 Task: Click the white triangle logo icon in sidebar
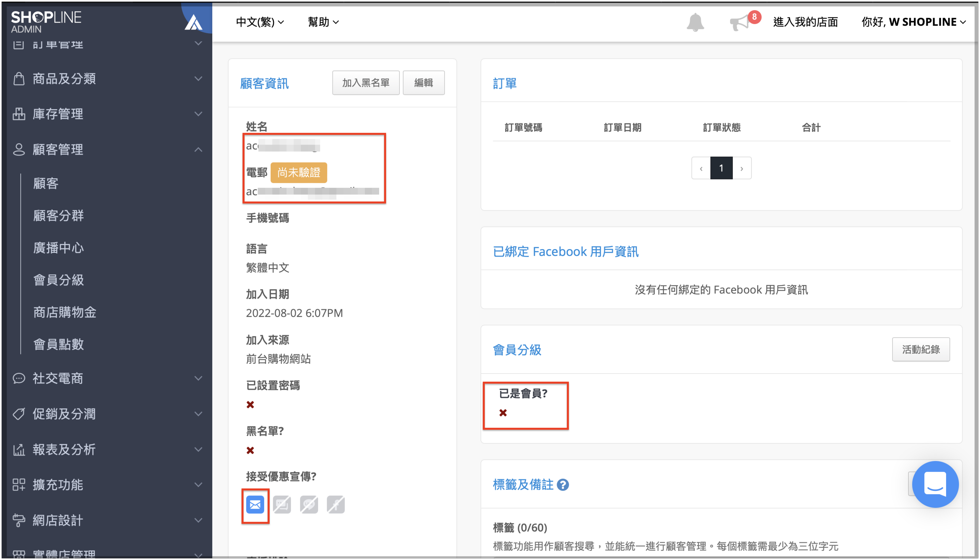193,23
